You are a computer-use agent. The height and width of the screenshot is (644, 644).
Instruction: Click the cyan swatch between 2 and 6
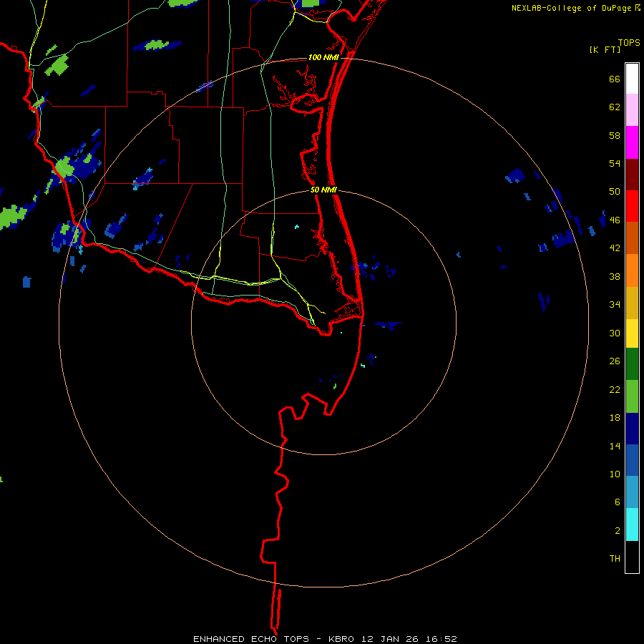click(x=632, y=525)
